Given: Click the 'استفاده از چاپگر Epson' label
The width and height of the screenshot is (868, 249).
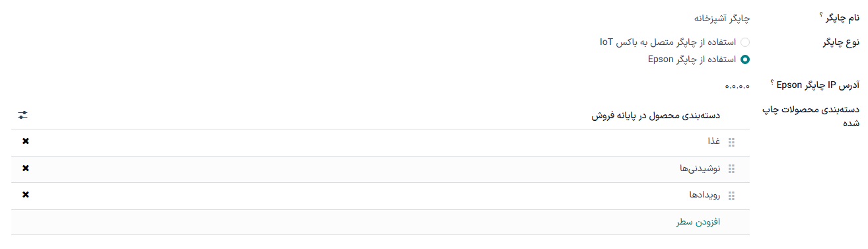Looking at the screenshot, I should click(692, 59).
